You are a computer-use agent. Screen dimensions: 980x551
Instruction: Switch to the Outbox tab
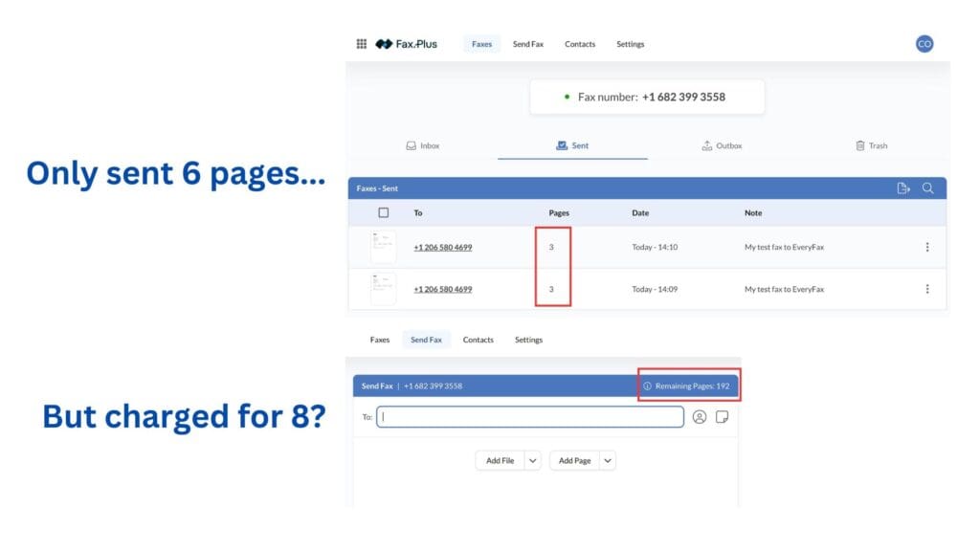(x=722, y=146)
